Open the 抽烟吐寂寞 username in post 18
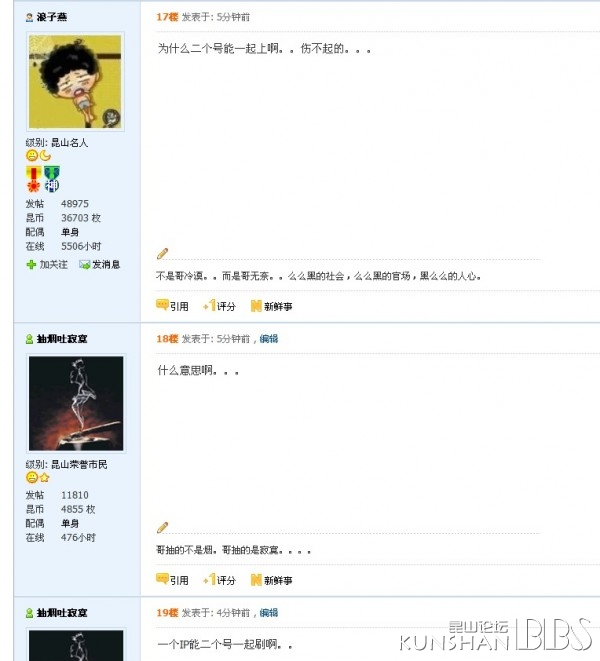 pos(62,339)
